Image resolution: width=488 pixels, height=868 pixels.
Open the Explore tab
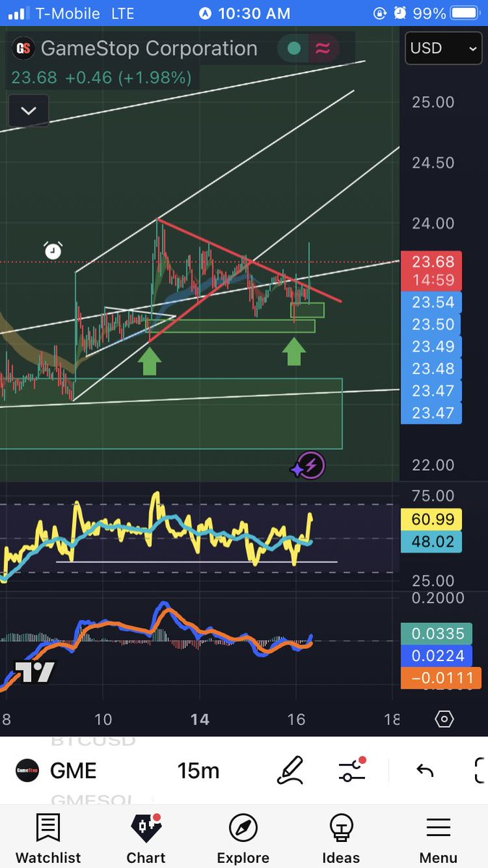coord(243,839)
